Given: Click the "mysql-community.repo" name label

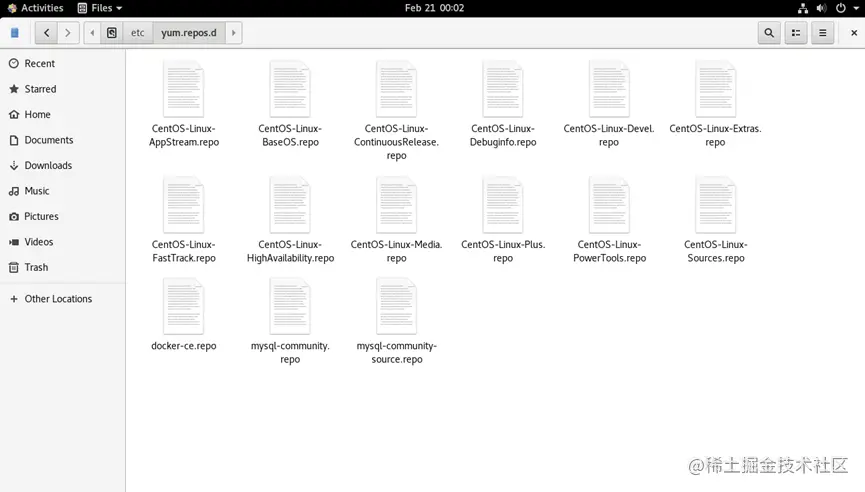Looking at the screenshot, I should click(290, 352).
